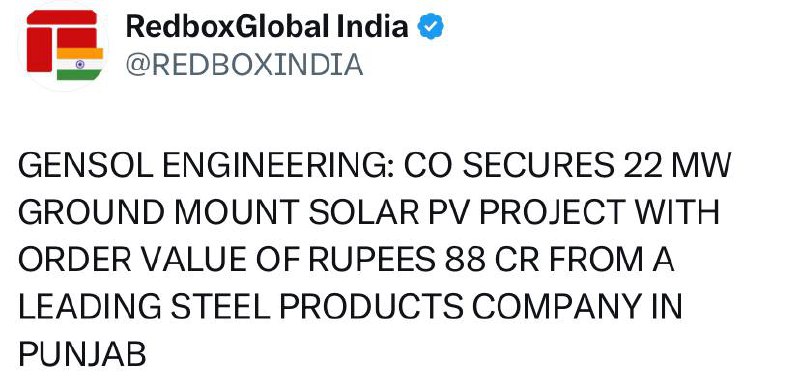Open the RedboxGlobal India profile avatar
This screenshot has width=800, height=388.
point(63,46)
